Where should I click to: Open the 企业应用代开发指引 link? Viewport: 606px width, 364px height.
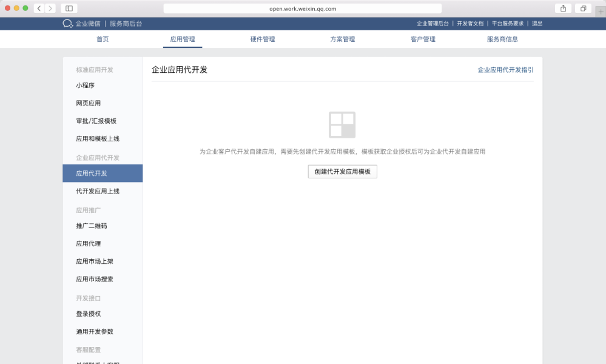coord(505,70)
